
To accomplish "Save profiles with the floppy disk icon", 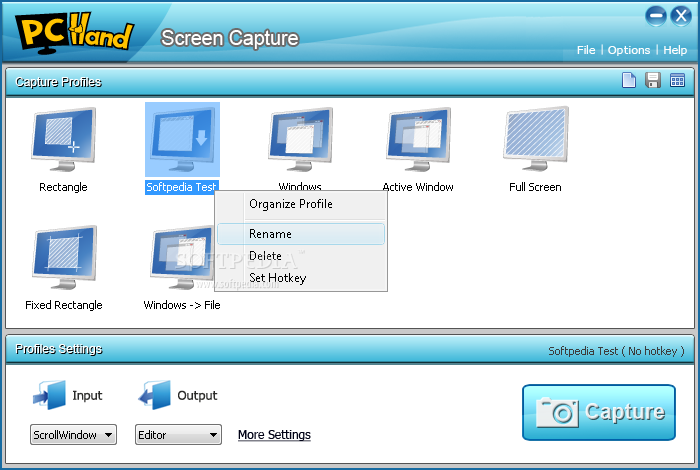I will pos(653,80).
